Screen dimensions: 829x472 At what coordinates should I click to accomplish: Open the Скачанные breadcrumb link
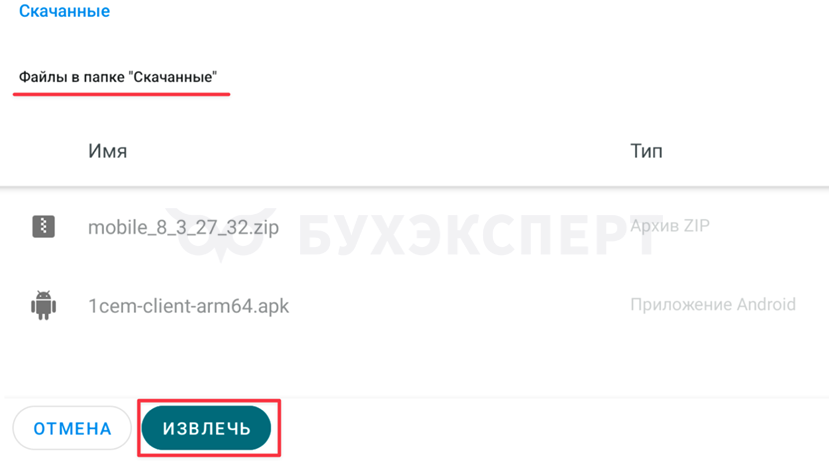click(x=65, y=11)
